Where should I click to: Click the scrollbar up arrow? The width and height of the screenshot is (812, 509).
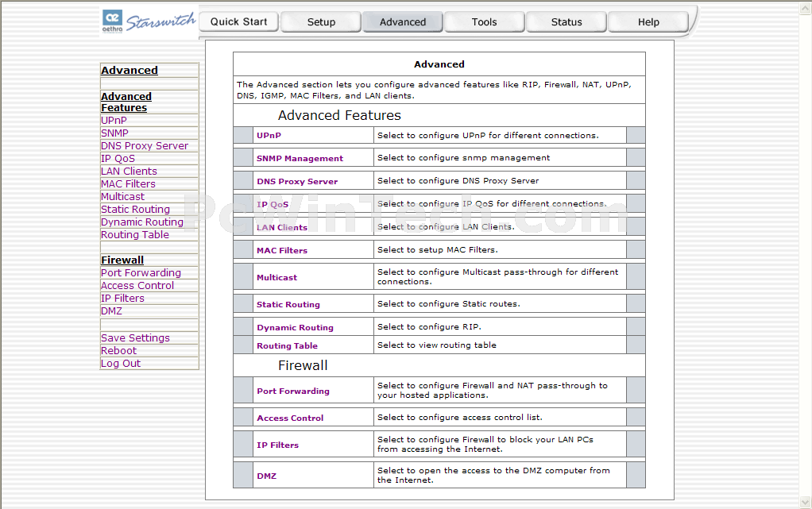coord(806,8)
